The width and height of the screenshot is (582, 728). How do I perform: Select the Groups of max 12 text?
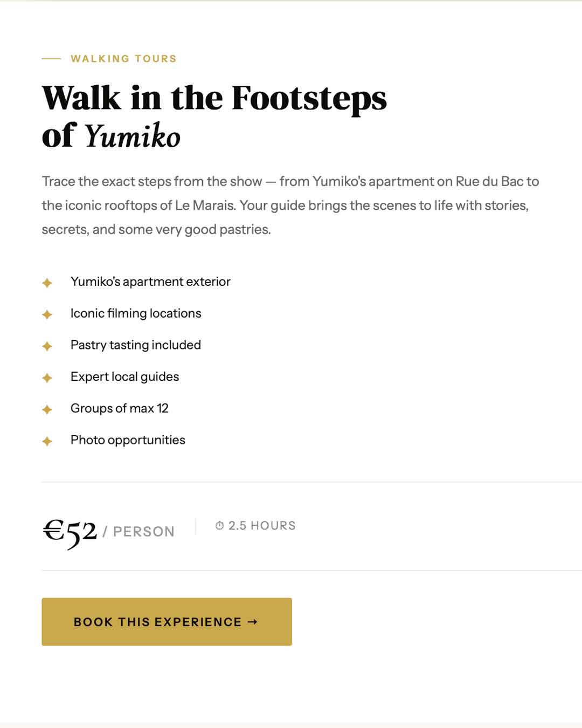[x=119, y=409]
